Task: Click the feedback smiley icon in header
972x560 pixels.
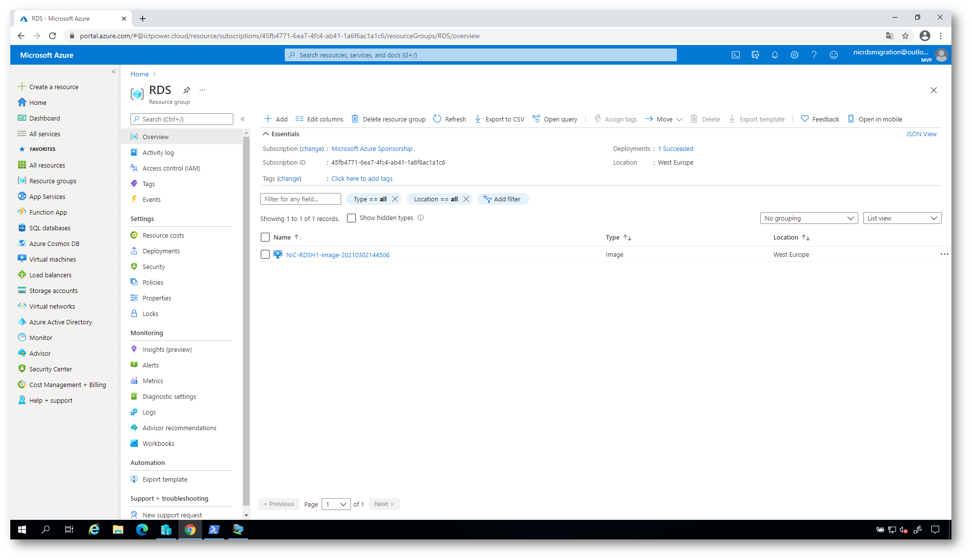Action: tap(833, 55)
